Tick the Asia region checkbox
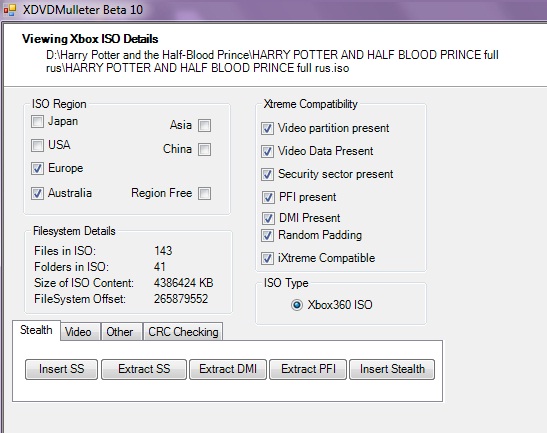 tap(204, 125)
